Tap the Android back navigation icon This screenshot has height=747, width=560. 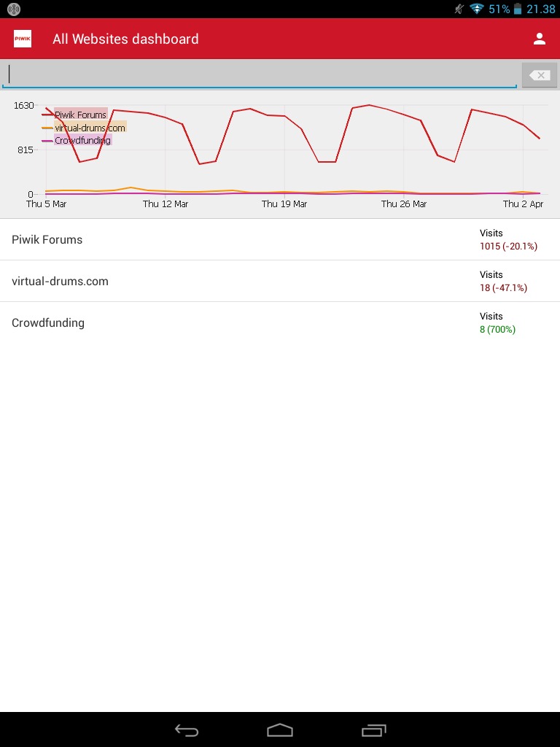pyautogui.click(x=186, y=729)
